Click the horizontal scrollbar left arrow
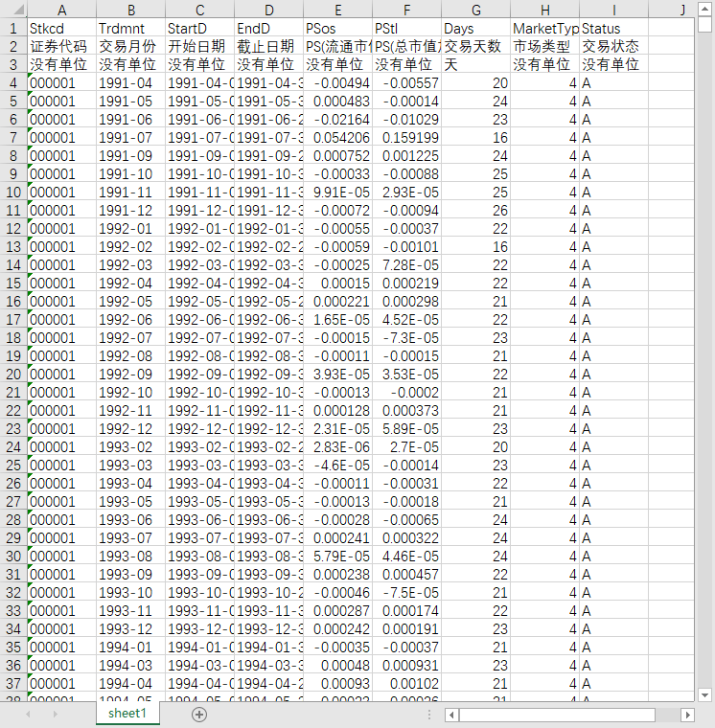This screenshot has height=728, width=715. 452,715
